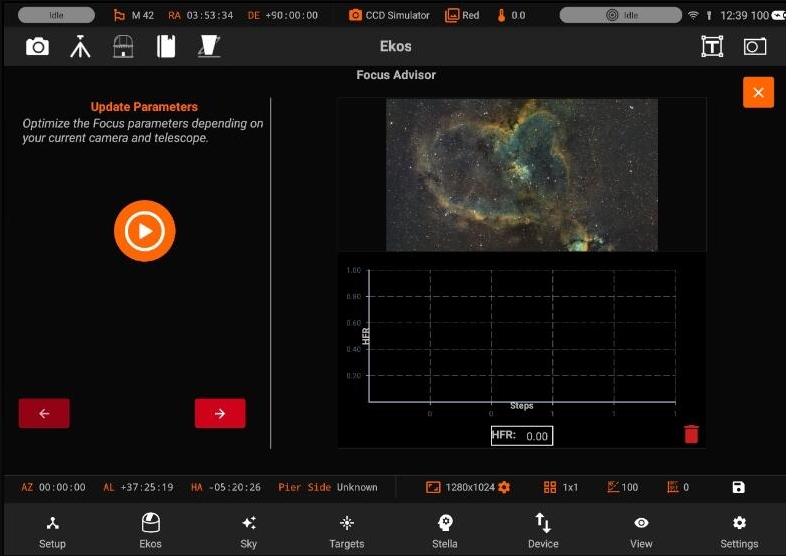Switch to the Stella tab
The width and height of the screenshot is (786, 556).
(x=445, y=531)
